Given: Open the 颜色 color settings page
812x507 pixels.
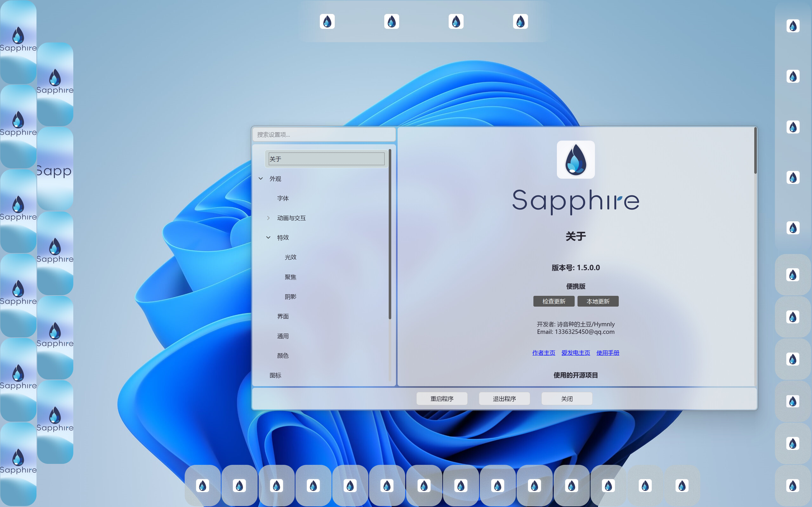Looking at the screenshot, I should click(283, 355).
